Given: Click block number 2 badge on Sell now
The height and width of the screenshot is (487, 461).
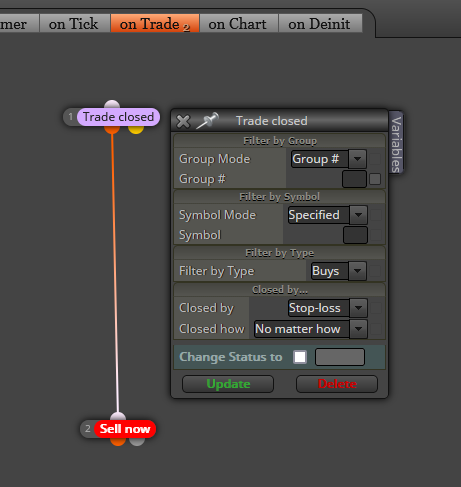Looking at the screenshot, I should pyautogui.click(x=88, y=429).
